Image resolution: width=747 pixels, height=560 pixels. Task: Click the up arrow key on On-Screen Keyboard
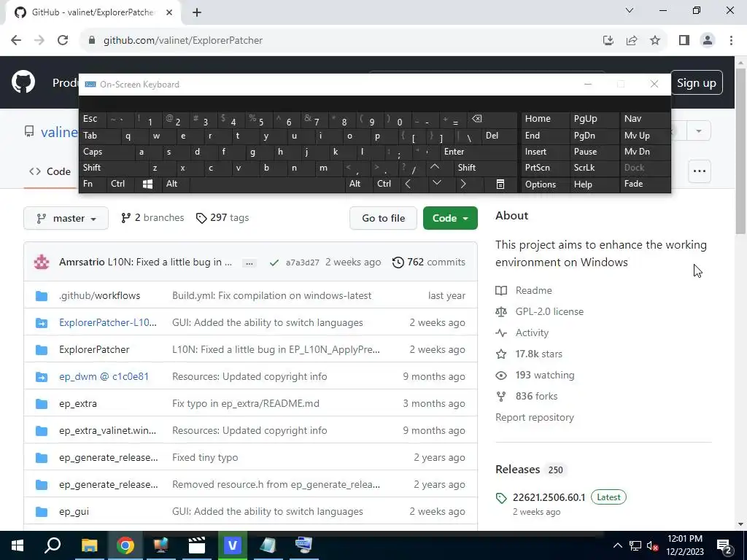pos(435,167)
